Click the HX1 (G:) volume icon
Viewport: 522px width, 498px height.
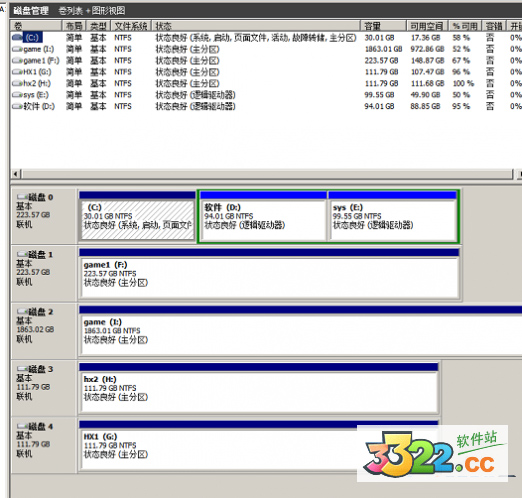(x=17, y=72)
